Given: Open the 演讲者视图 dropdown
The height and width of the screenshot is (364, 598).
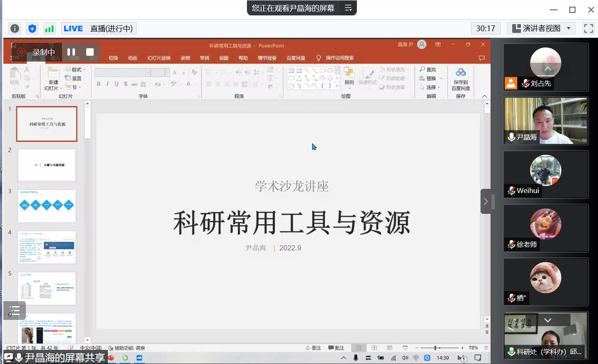Looking at the screenshot, I should (541, 28).
